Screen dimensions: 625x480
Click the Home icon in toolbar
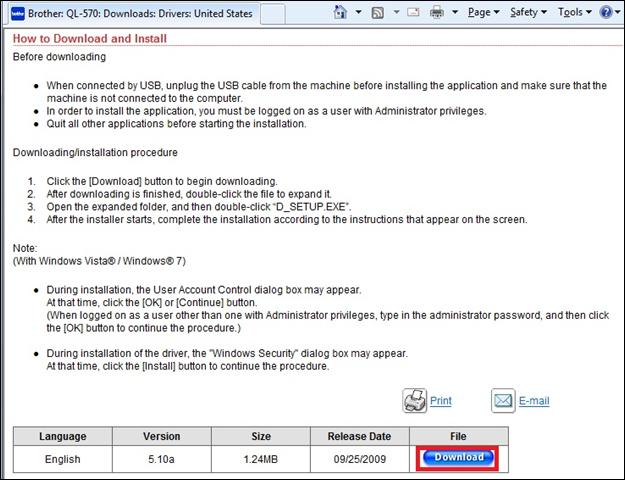pyautogui.click(x=340, y=13)
